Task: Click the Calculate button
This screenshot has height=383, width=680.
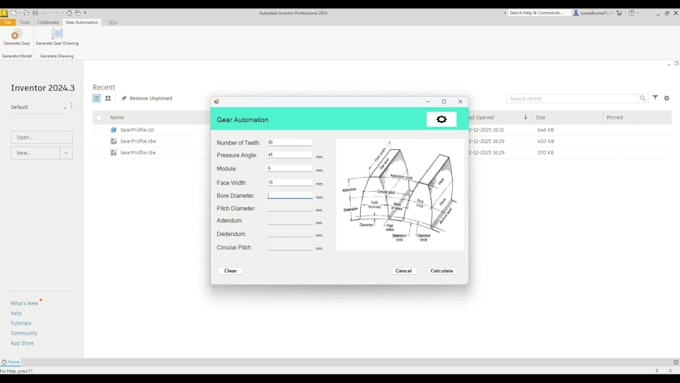Action: click(441, 271)
